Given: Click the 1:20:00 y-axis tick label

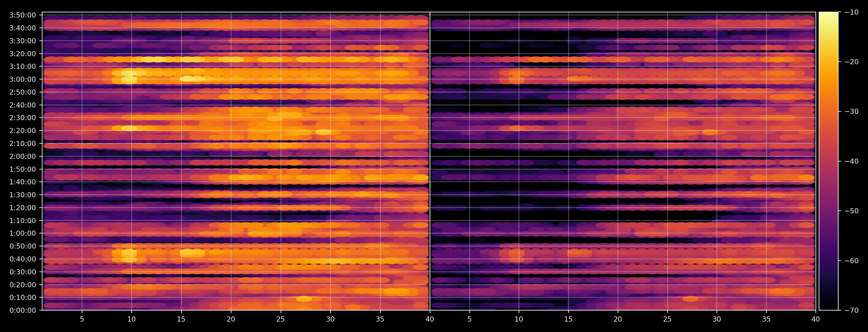Looking at the screenshot, I should tap(23, 208).
